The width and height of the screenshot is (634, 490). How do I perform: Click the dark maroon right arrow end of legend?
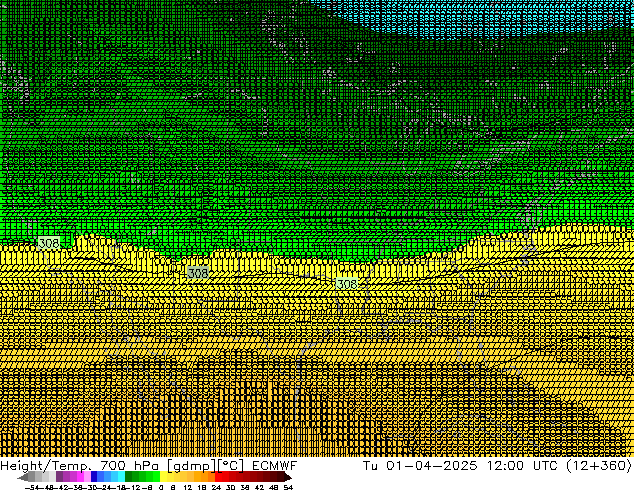pyautogui.click(x=288, y=477)
